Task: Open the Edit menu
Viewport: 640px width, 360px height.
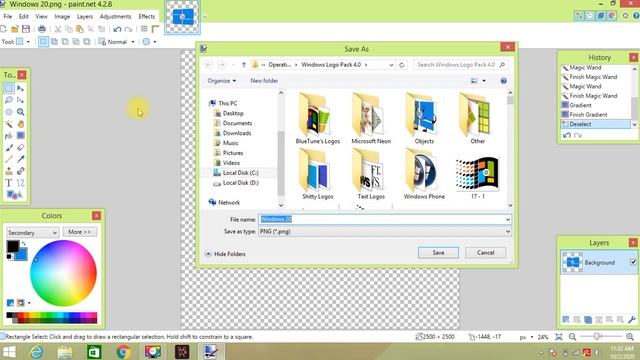Action: (24, 16)
